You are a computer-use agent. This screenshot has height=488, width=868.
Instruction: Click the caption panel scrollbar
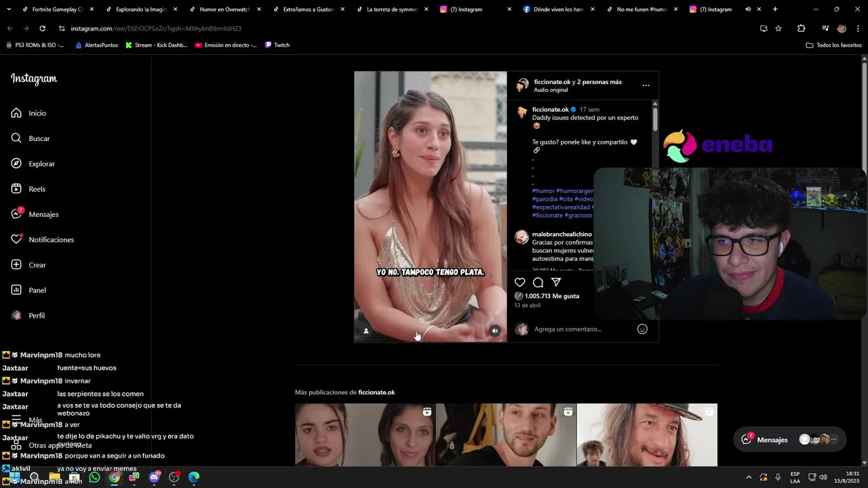click(x=655, y=119)
